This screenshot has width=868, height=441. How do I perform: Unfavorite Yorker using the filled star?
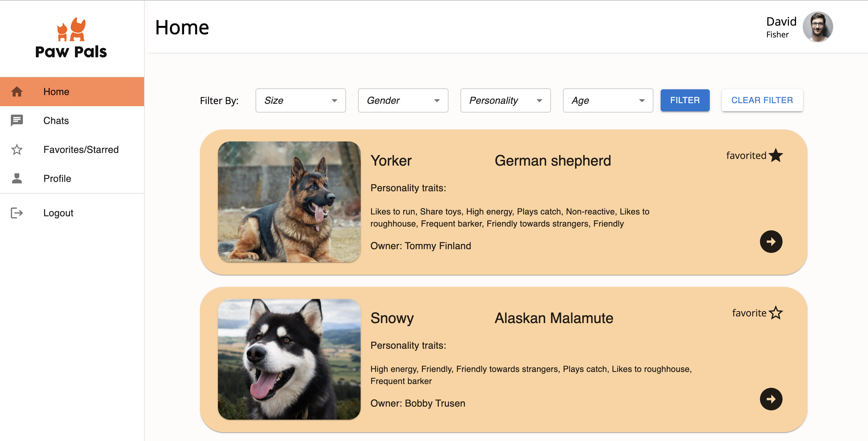[x=776, y=155]
